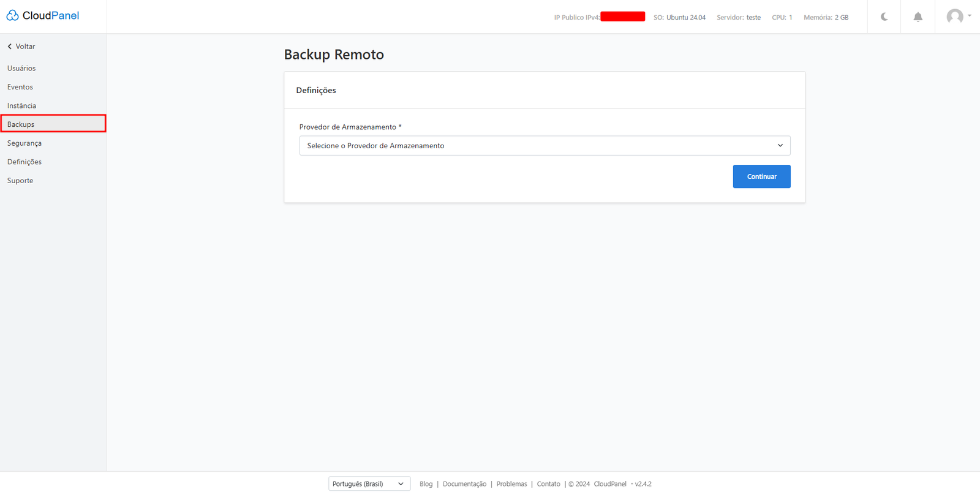The width and height of the screenshot is (980, 495).
Task: Open the user avatar menu
Action: pos(954,17)
